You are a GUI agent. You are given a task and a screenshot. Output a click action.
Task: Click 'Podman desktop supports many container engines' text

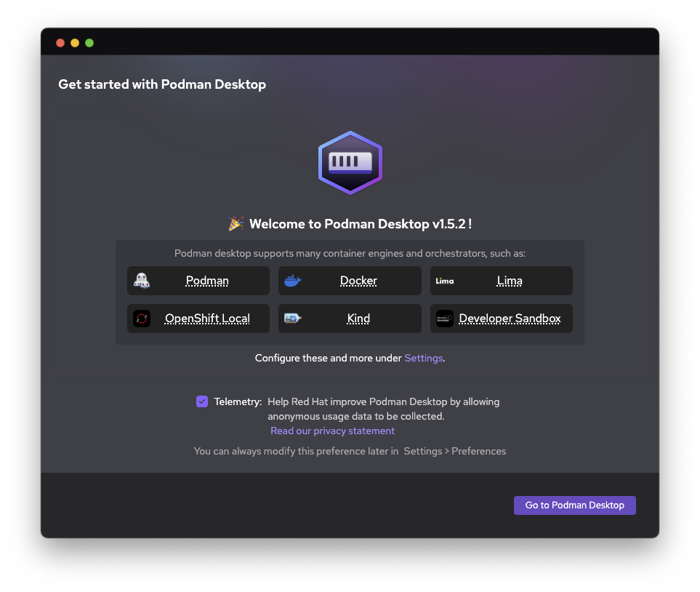tap(350, 253)
